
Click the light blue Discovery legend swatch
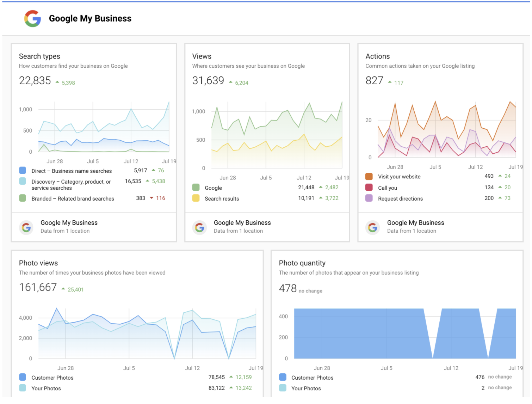coord(23,181)
